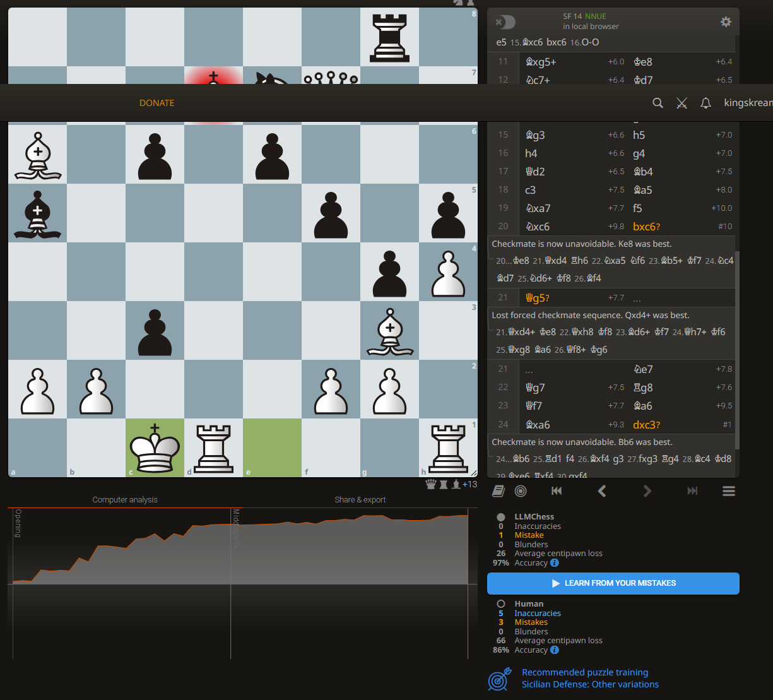Step back one move

[x=602, y=491]
